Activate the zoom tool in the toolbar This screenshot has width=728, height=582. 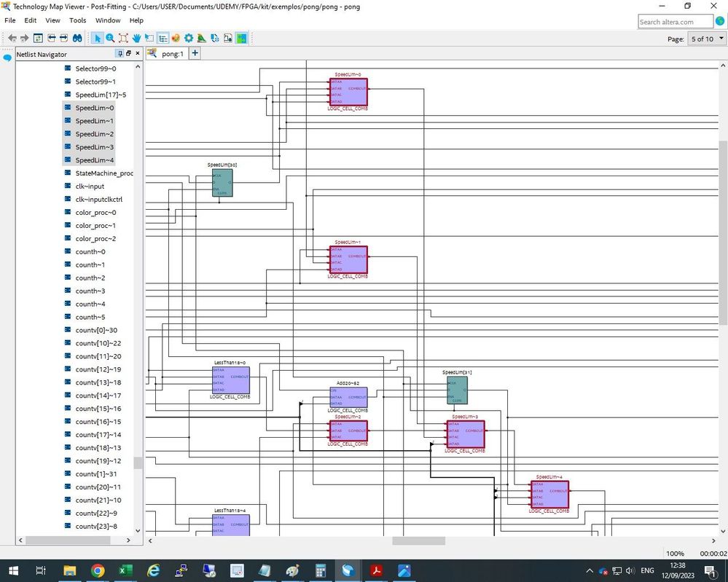110,38
